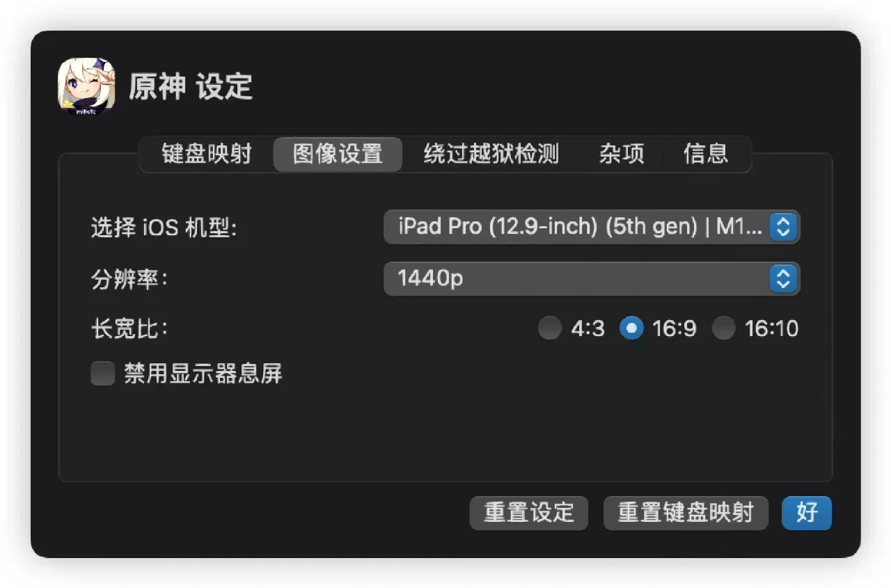Click the blue chevron icon beside 1440p

(783, 279)
